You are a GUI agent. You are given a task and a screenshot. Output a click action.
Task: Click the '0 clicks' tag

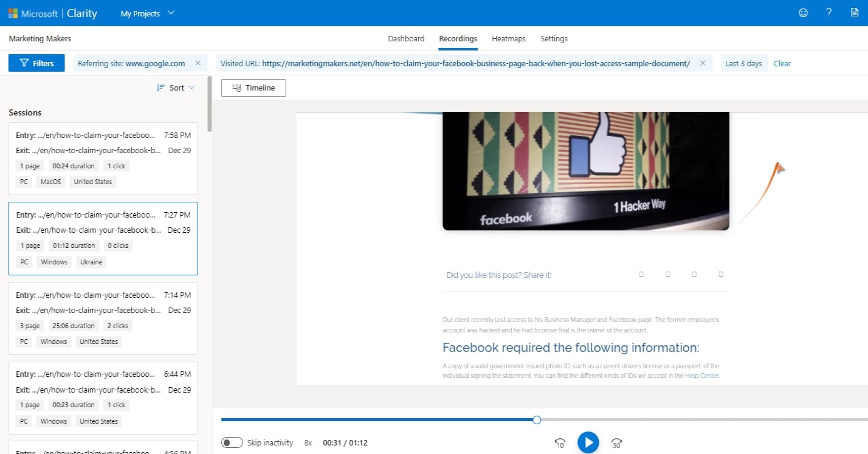tap(118, 246)
